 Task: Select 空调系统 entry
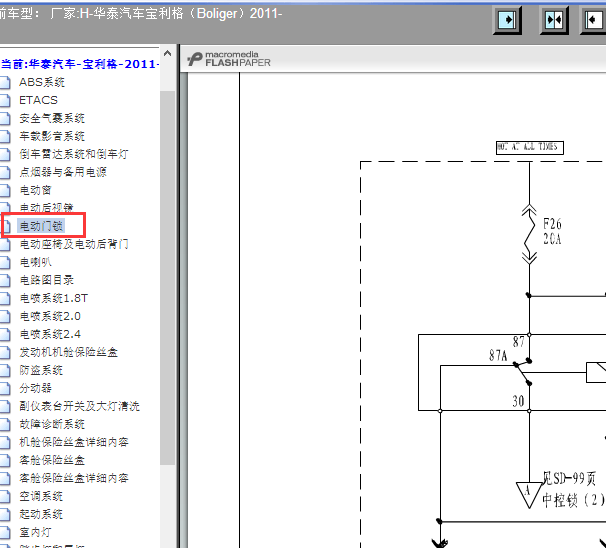(41, 496)
